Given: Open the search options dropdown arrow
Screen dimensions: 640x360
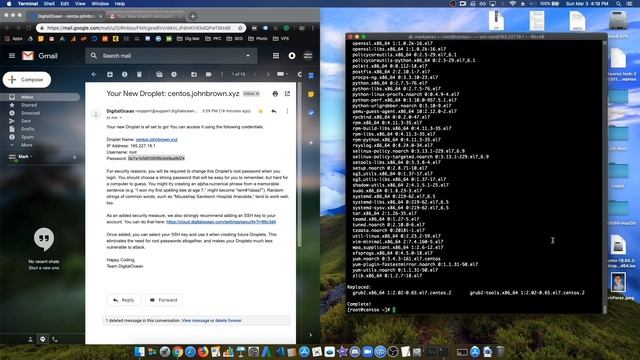Looking at the screenshot, I should pyautogui.click(x=248, y=56).
